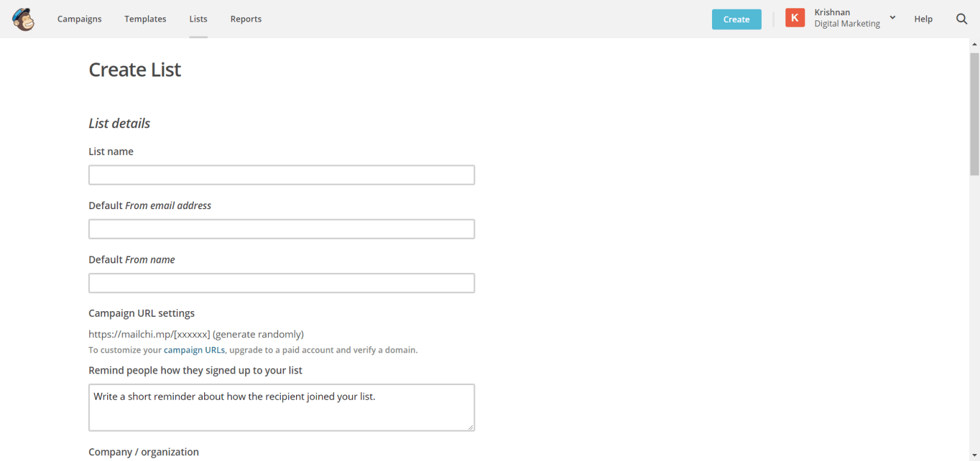980x461 pixels.
Task: Click the scrollbar up arrow
Action: pos(974,43)
